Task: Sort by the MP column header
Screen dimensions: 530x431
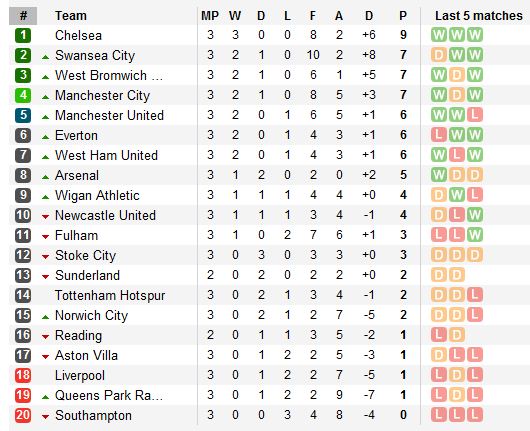Action: 210,16
